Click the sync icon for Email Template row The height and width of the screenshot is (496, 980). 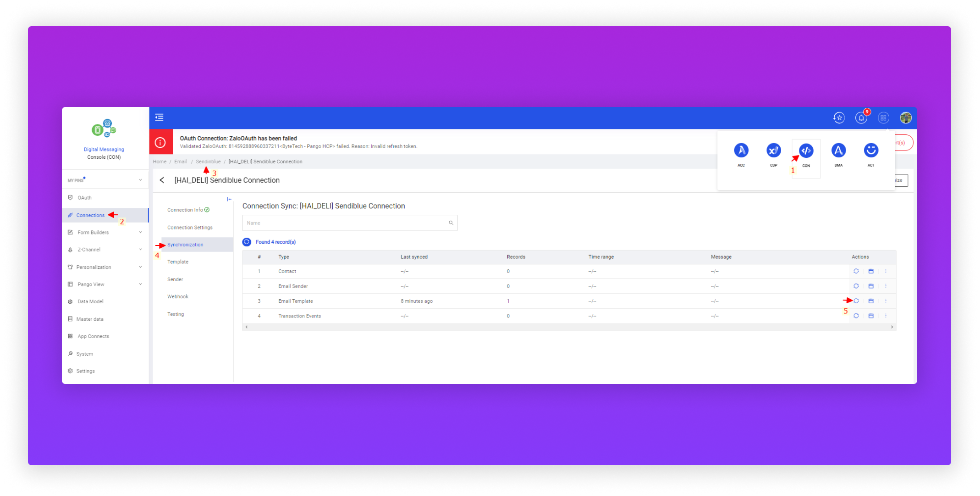coord(856,301)
